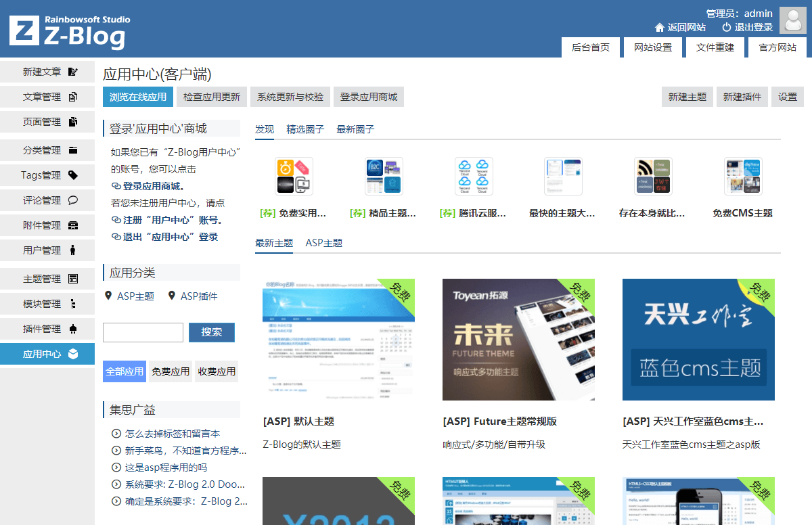
Task: Switch to the 最新圈子 tab
Action: tap(355, 129)
